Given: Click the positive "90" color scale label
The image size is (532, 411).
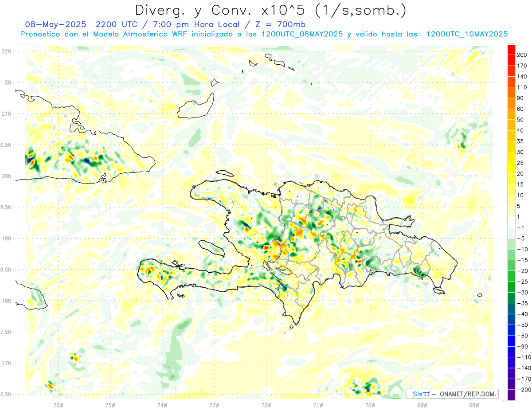Looking at the screenshot, I should point(520,98).
